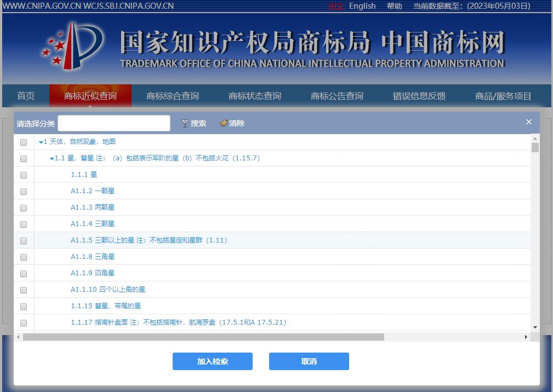Enable checkbox for A1.1.8 三角星

click(x=24, y=257)
